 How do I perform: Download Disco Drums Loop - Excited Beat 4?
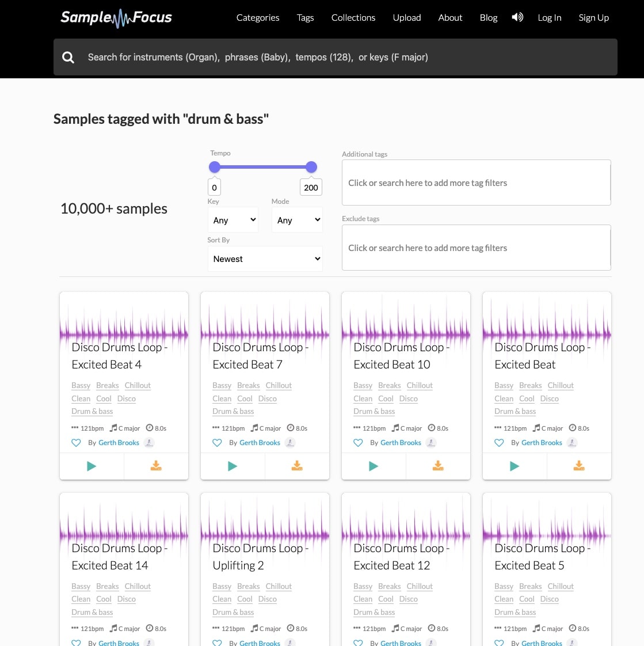coord(156,466)
